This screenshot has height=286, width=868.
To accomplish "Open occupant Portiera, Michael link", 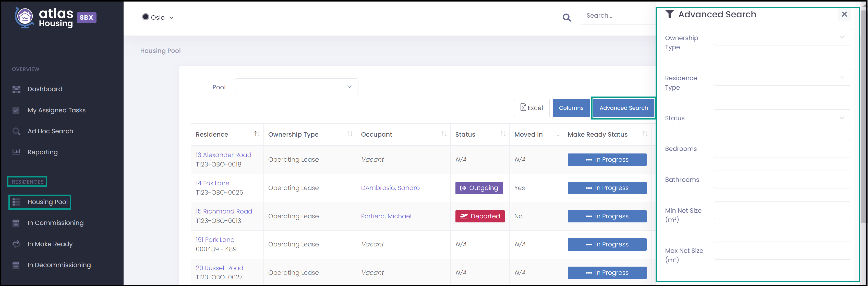I will click(x=386, y=216).
